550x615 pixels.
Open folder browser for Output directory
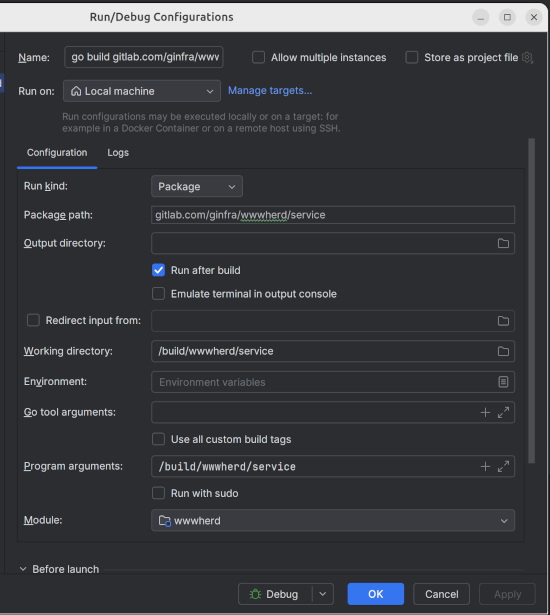(x=503, y=243)
